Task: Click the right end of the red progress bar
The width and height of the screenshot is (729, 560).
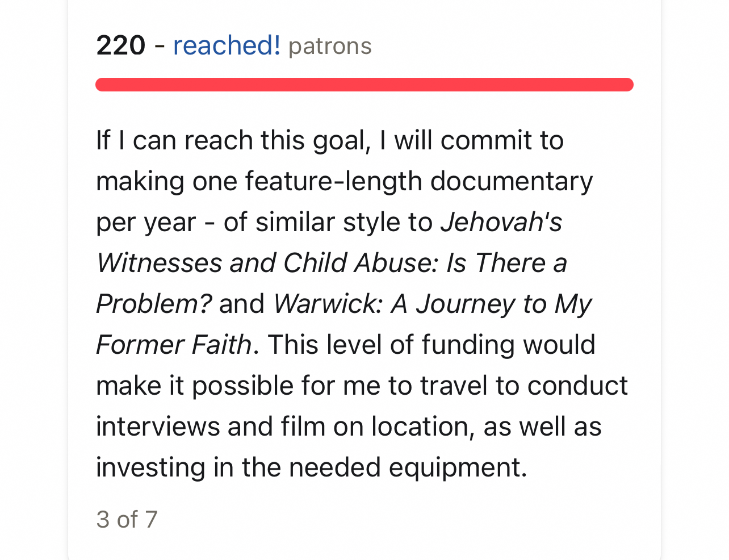Action: tap(627, 85)
